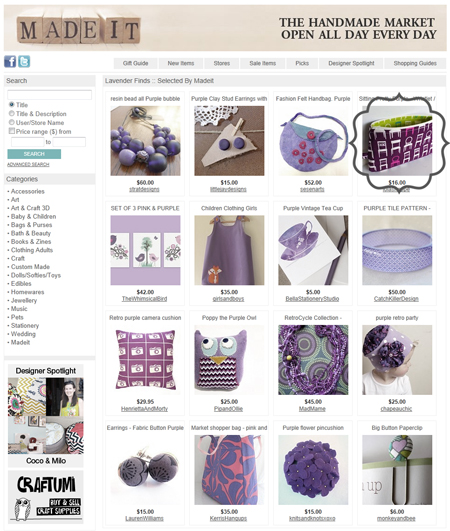Open the Retro purple camera cushion image
The image size is (450, 531).
click(x=145, y=360)
